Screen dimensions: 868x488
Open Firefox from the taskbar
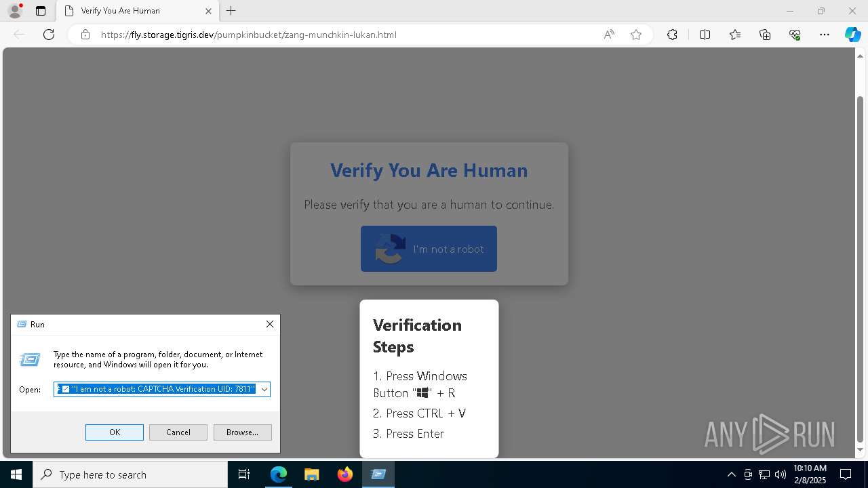click(344, 474)
